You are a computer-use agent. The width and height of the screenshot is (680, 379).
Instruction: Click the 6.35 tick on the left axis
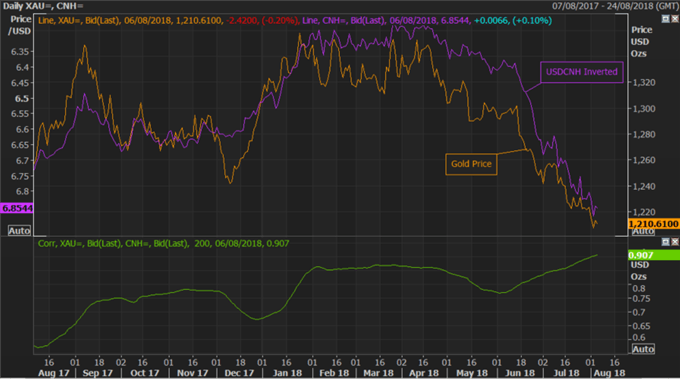pyautogui.click(x=20, y=52)
